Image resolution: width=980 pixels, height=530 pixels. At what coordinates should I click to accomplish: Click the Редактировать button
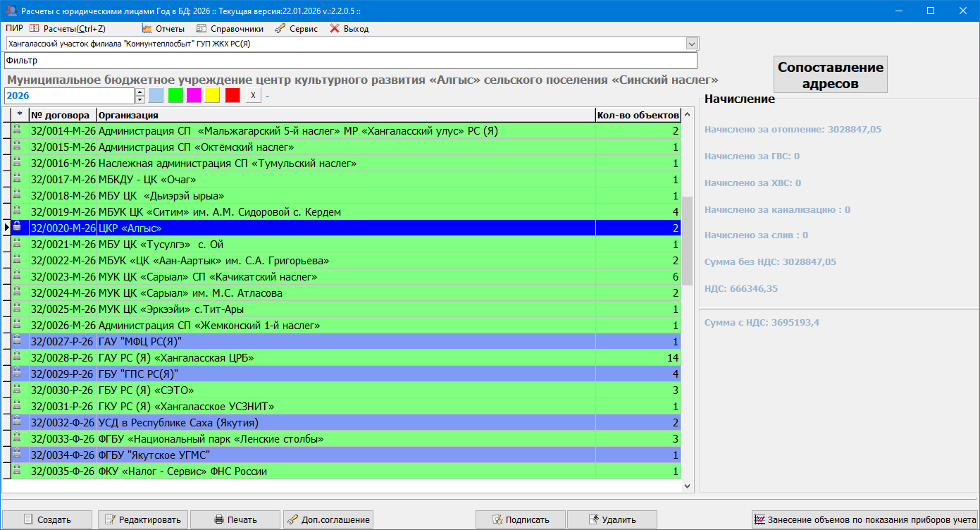142,519
